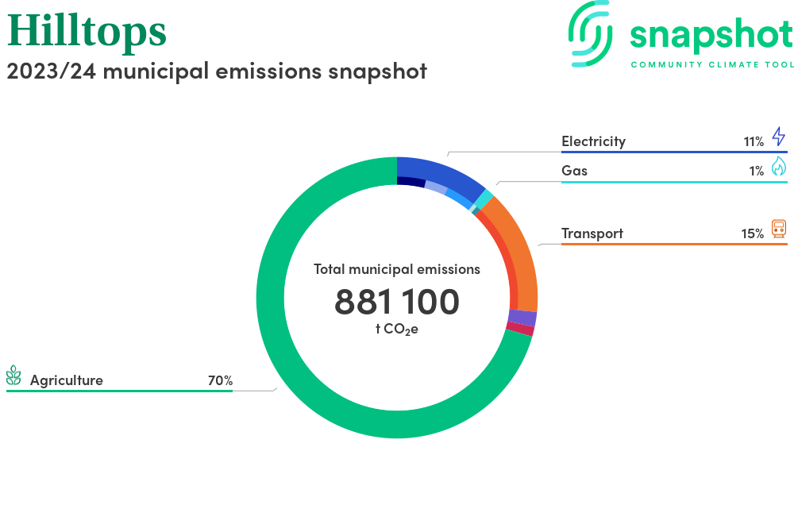Click the Hilltops heading
The height and width of the screenshot is (532, 794).
point(87,32)
